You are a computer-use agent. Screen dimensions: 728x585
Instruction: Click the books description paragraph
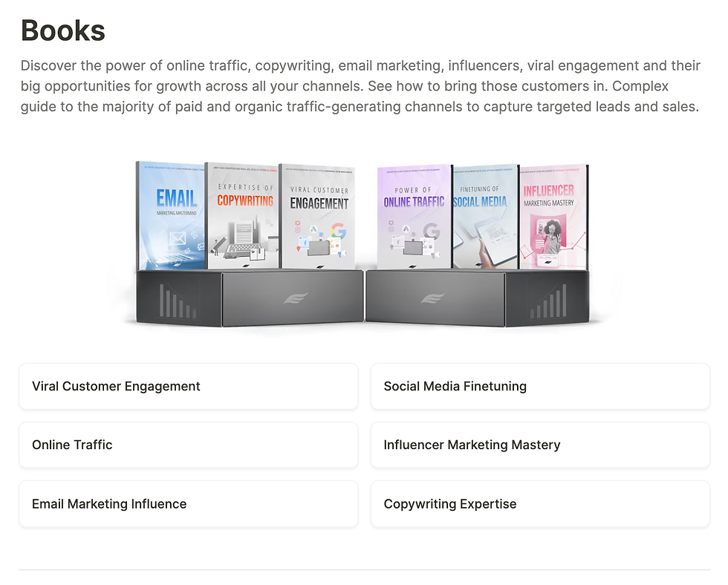(x=360, y=86)
